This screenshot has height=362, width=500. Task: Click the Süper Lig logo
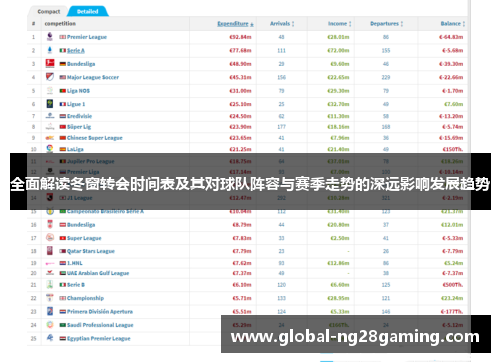pos(50,127)
